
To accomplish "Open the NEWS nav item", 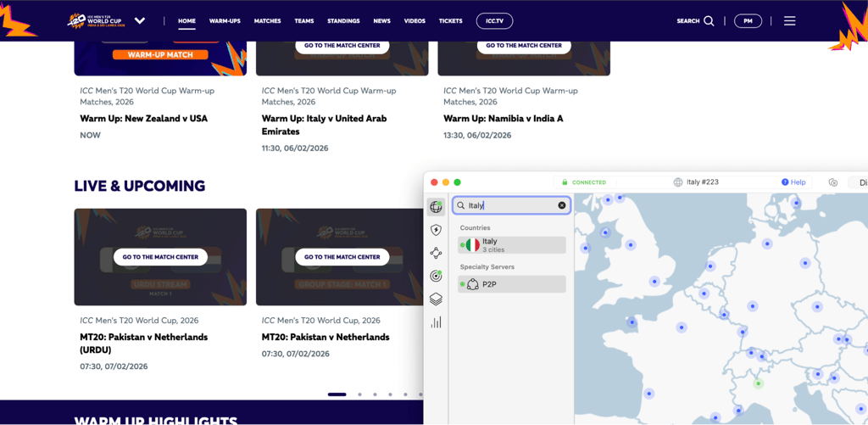I will (382, 21).
